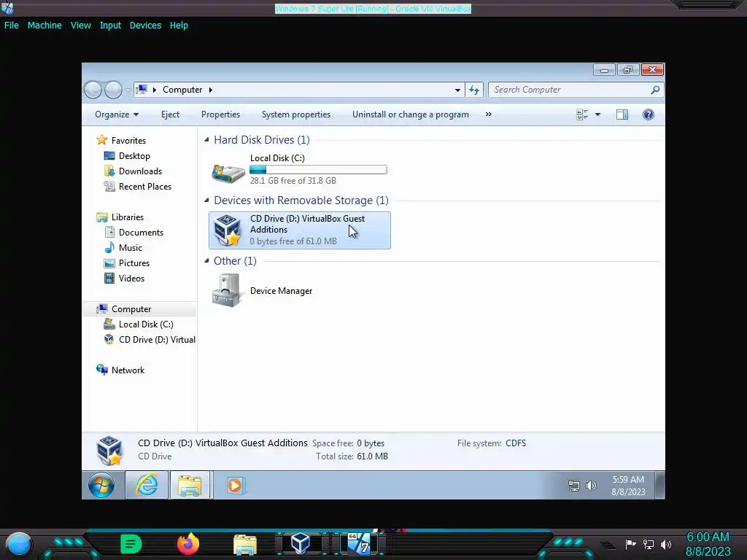Screen dimensions: 747x560
Task: Click the host action center flag icon
Action: click(630, 544)
